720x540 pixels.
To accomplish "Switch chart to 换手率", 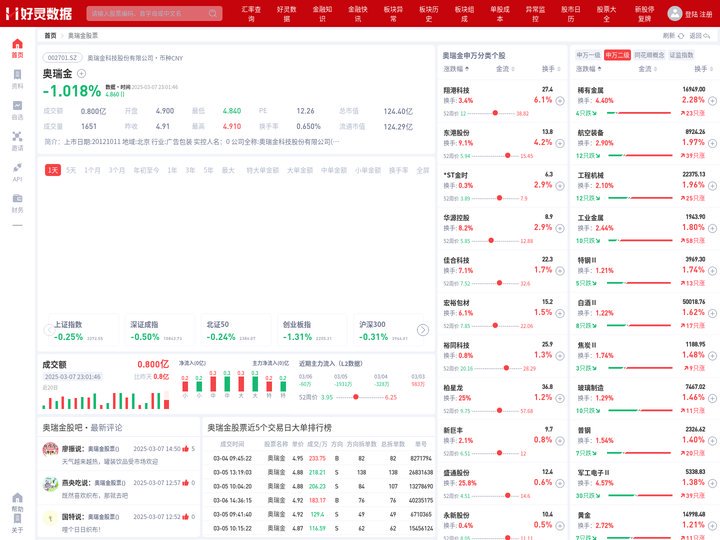I will click(398, 170).
